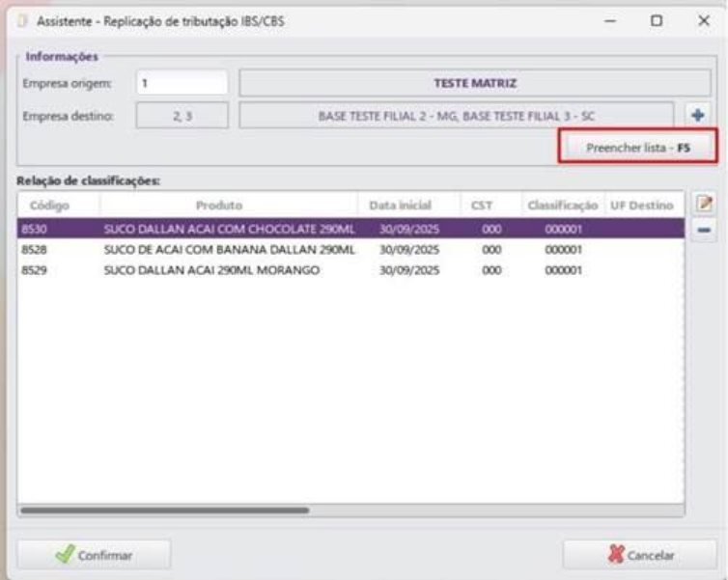Screen dimensions: 728x580
Task: Select row SUCO DE ACAI COM BANANA DALLAN 290ML
Action: (350, 250)
